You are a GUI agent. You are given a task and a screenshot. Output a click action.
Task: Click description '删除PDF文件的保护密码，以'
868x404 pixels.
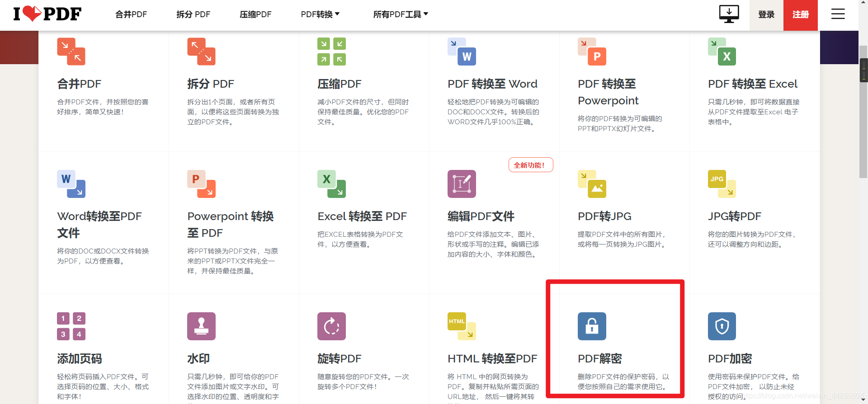[x=623, y=377]
